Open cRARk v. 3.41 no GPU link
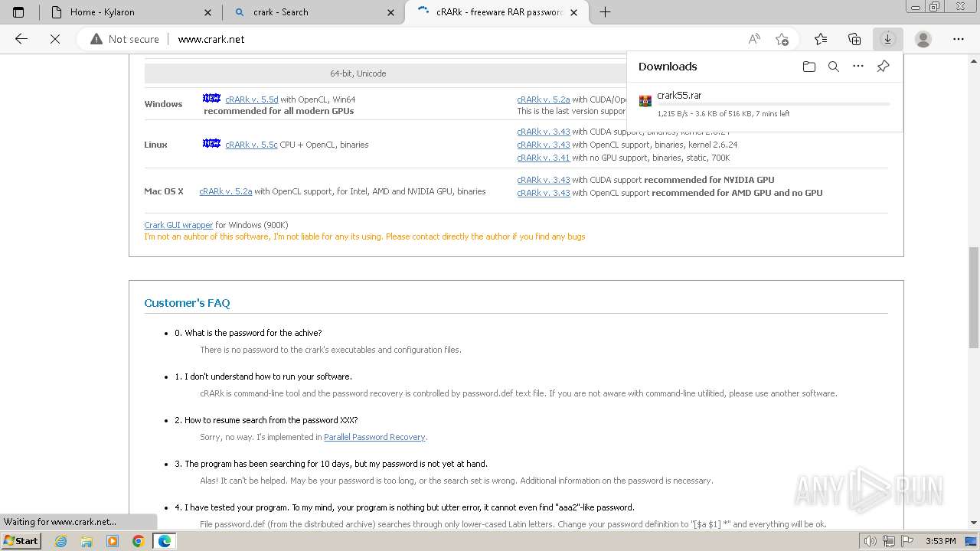Image resolution: width=980 pixels, height=551 pixels. click(543, 158)
